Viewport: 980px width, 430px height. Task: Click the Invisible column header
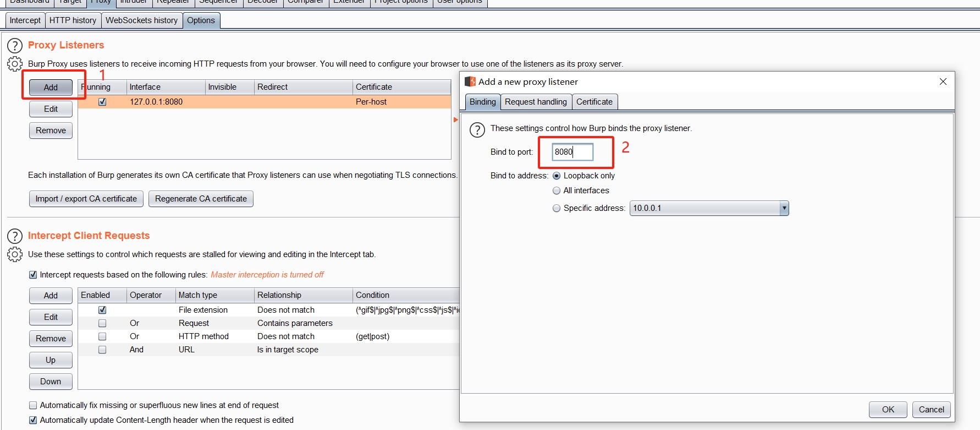click(x=229, y=87)
